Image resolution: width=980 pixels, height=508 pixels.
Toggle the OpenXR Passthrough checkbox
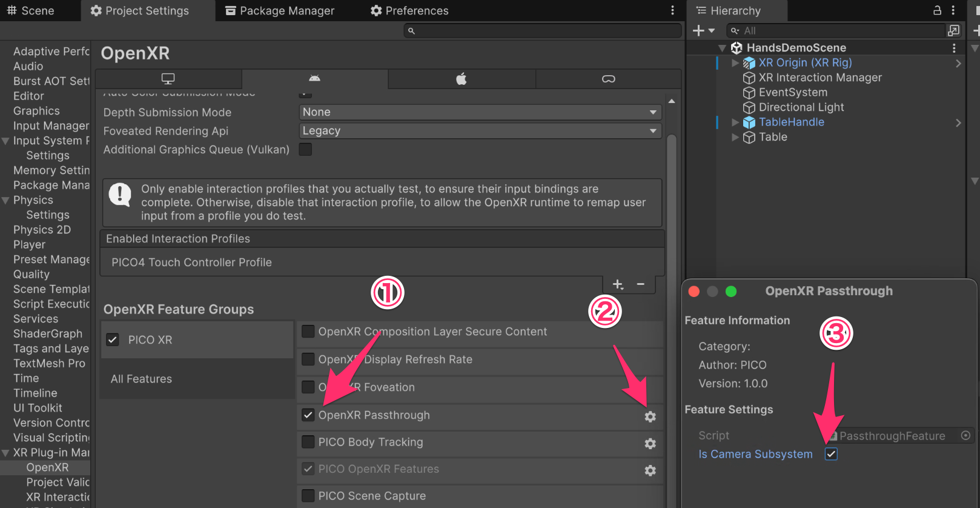click(308, 415)
